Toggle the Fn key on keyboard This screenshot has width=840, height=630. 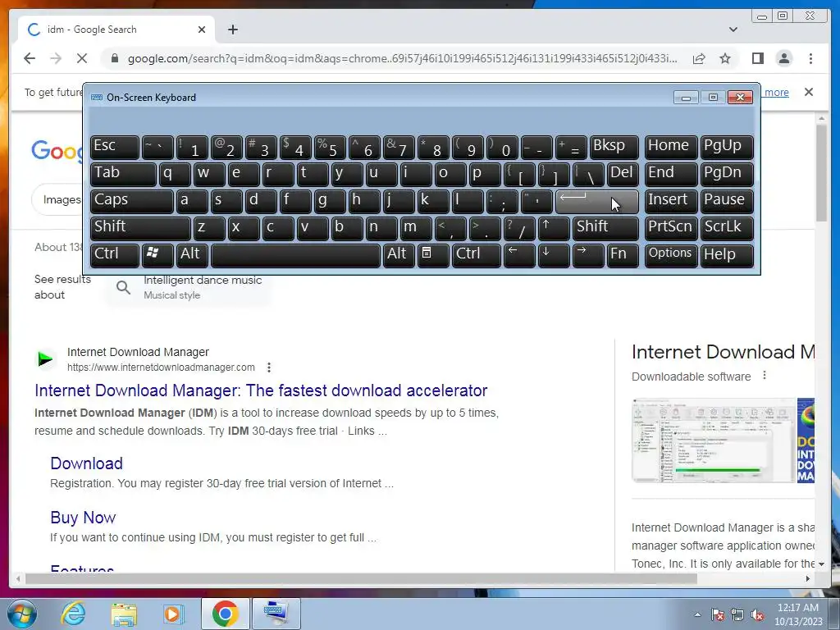coord(623,255)
